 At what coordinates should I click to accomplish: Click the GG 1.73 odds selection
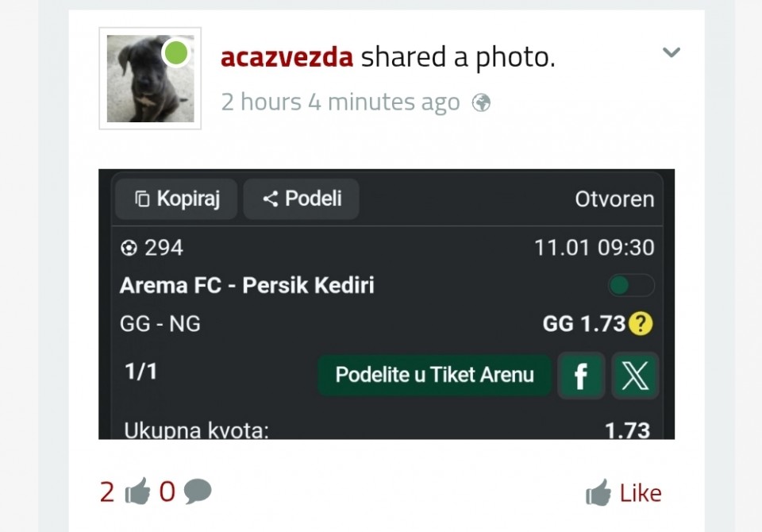(584, 324)
